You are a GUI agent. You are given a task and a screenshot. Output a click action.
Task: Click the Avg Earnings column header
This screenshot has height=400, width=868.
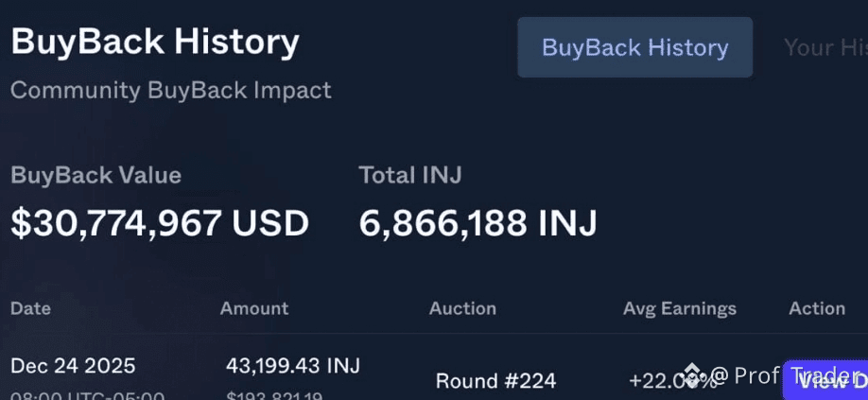coord(679,308)
